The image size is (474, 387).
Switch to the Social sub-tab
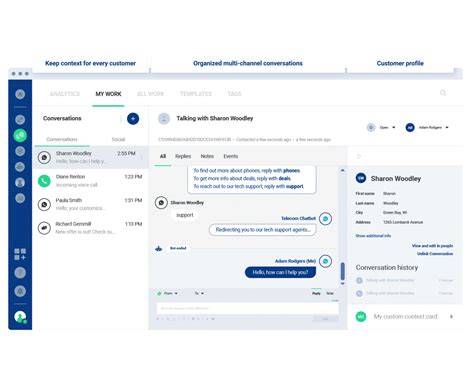(118, 139)
